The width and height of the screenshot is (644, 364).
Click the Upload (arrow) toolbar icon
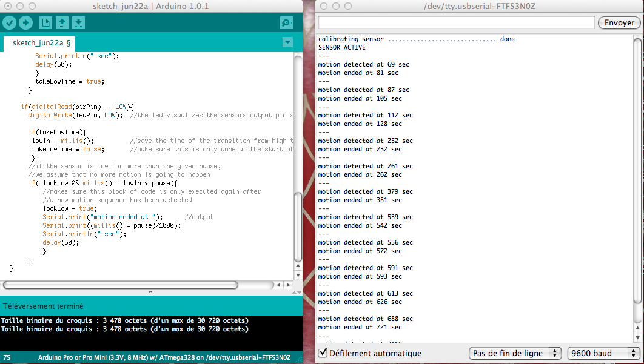[x=25, y=22]
